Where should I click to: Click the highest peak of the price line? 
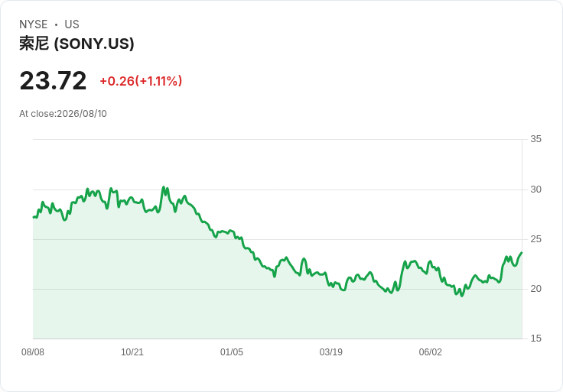click(x=164, y=187)
